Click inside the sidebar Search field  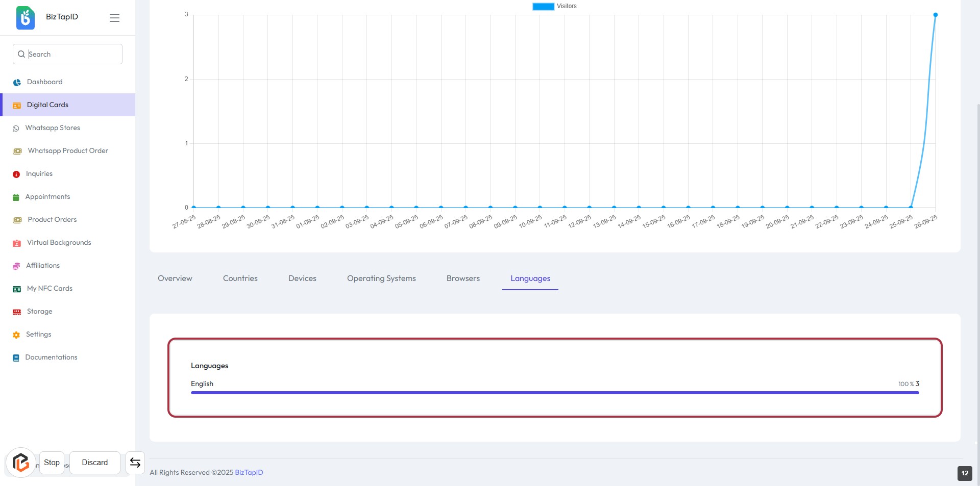[71, 54]
